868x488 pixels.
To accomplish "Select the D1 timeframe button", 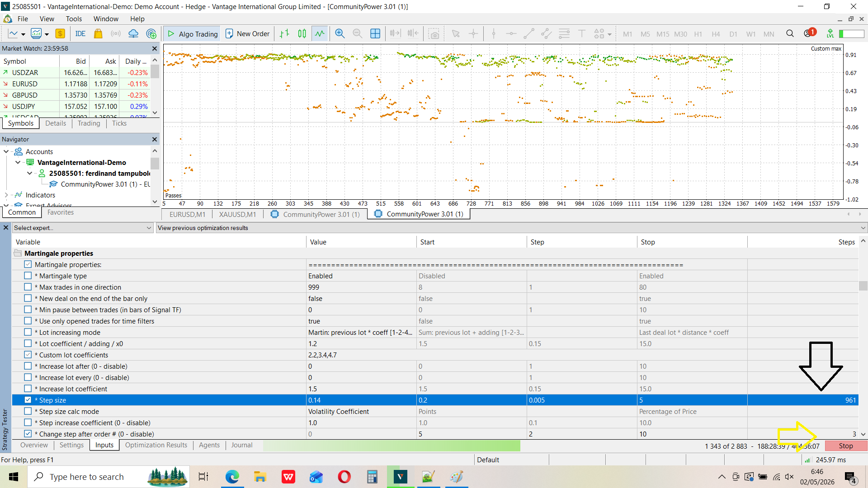I will tap(733, 34).
